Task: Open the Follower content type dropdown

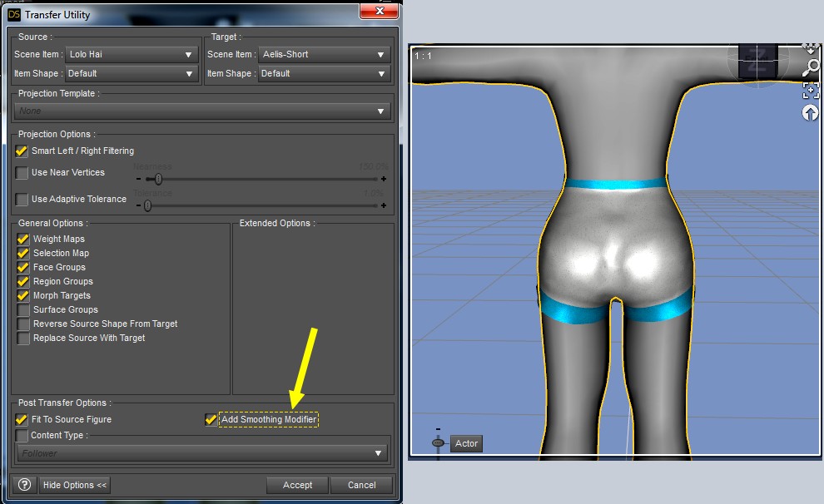Action: 202,453
